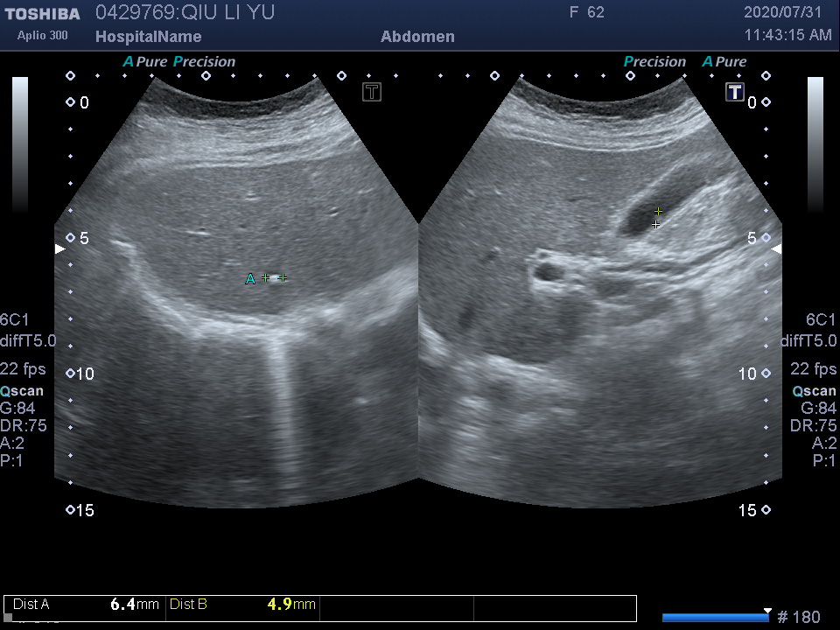Screen dimensions: 840x630
Task: Click the left image T orientation marker
Action: point(372,92)
